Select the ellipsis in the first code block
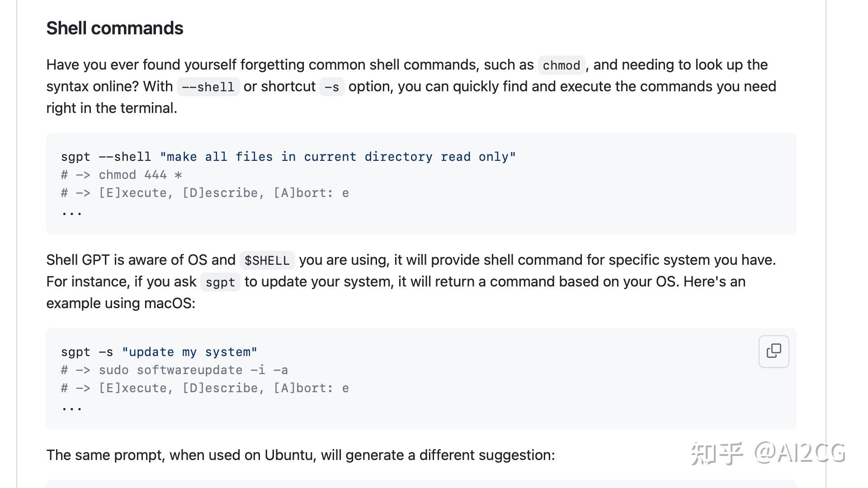 (x=71, y=212)
